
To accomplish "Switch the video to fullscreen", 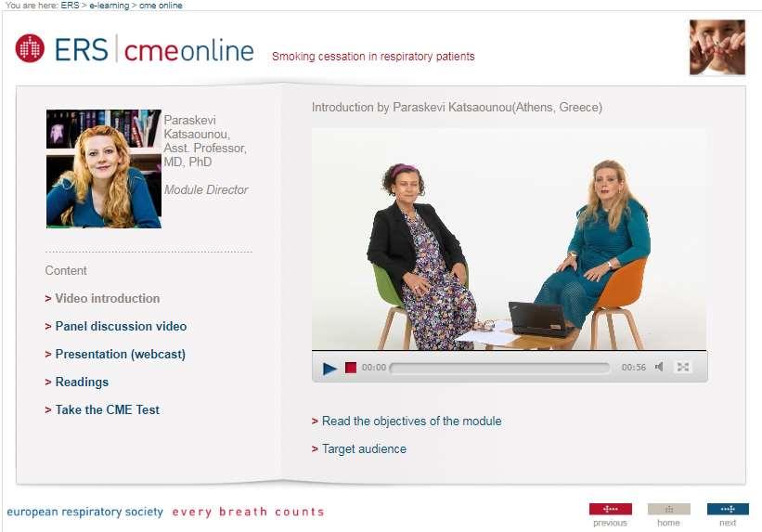I will pyautogui.click(x=683, y=367).
